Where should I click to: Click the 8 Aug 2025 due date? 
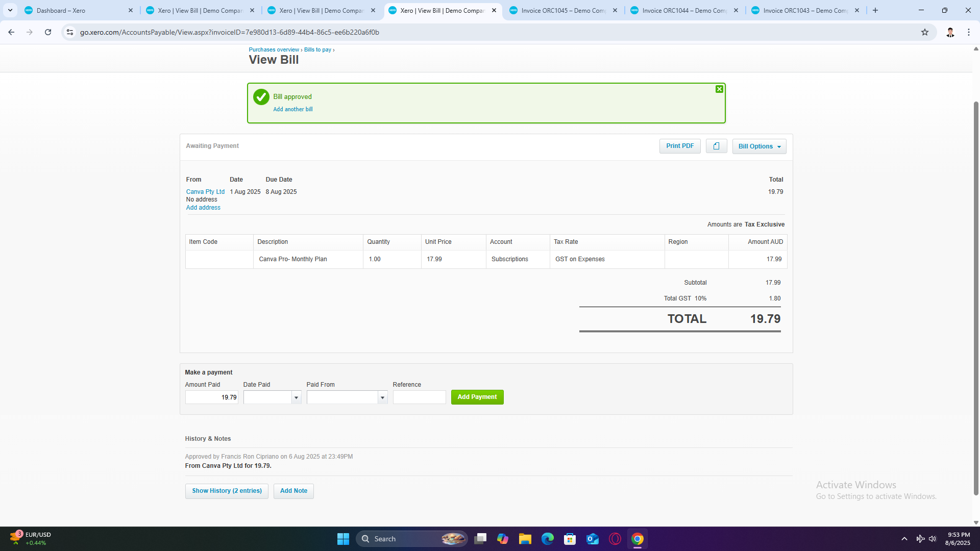pyautogui.click(x=281, y=192)
